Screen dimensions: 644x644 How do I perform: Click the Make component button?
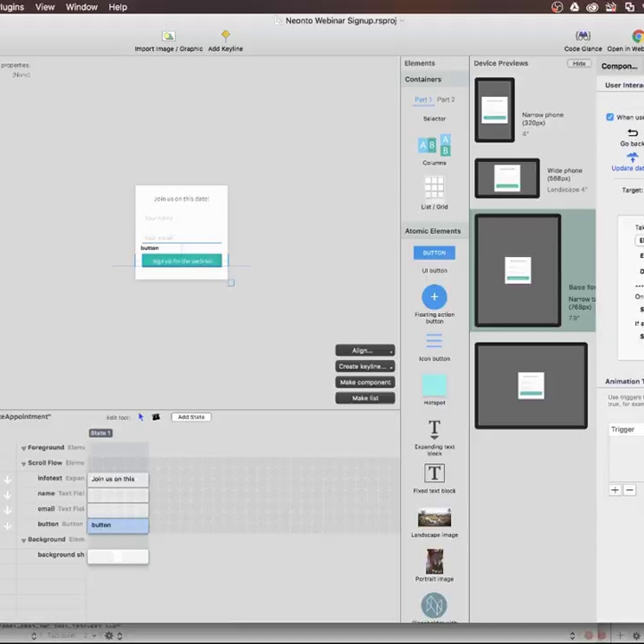tap(365, 382)
